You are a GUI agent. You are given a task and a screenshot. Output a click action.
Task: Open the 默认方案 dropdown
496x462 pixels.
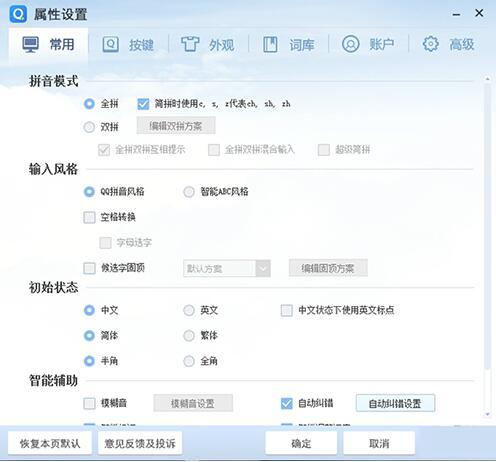pyautogui.click(x=227, y=268)
